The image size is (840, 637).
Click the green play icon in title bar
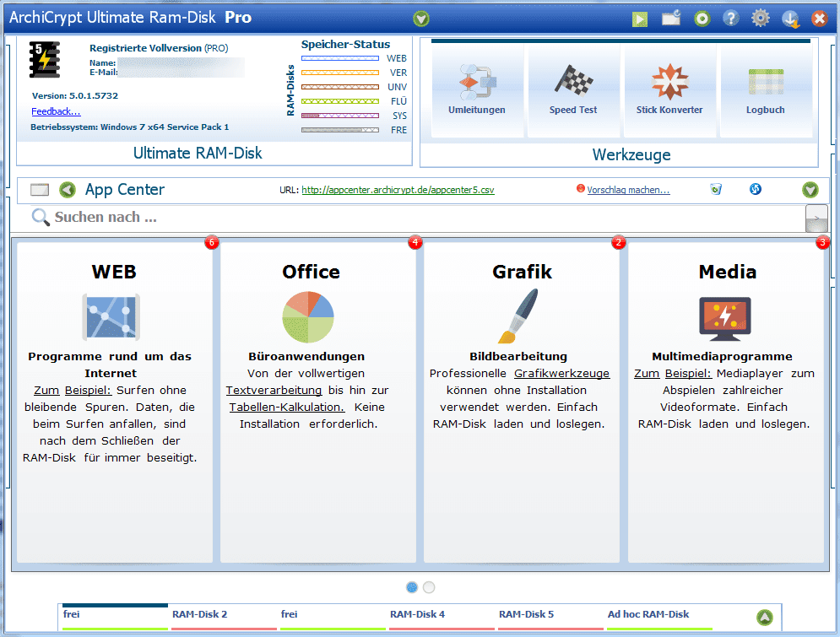(x=640, y=19)
